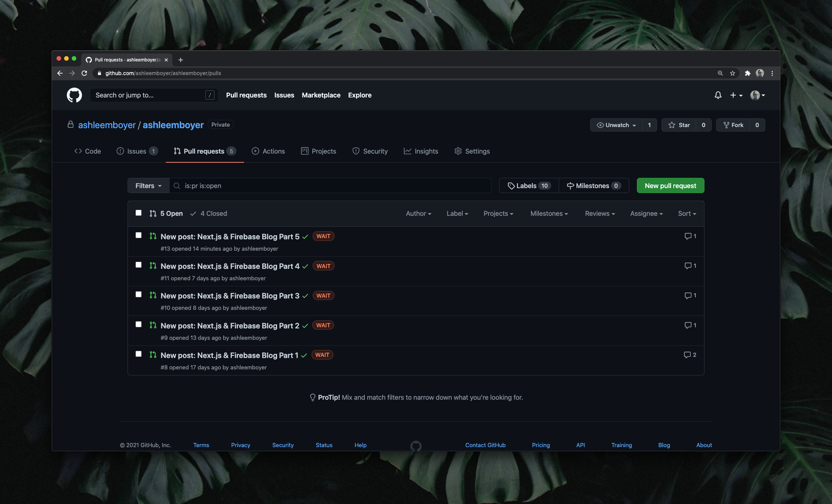Click the pull request icon on PR #13
The image size is (832, 504).
[153, 236]
